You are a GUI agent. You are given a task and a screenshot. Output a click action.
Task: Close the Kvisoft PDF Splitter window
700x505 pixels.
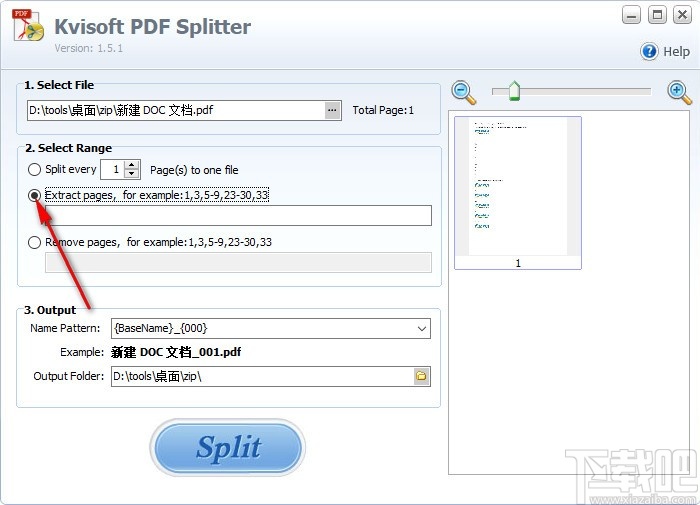pyautogui.click(x=683, y=16)
